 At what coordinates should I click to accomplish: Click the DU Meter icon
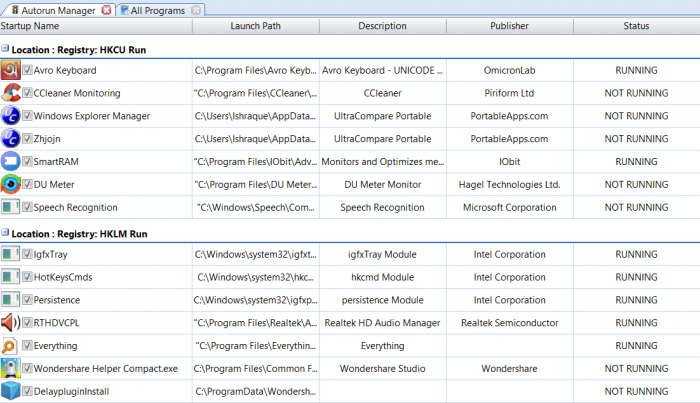(x=11, y=184)
